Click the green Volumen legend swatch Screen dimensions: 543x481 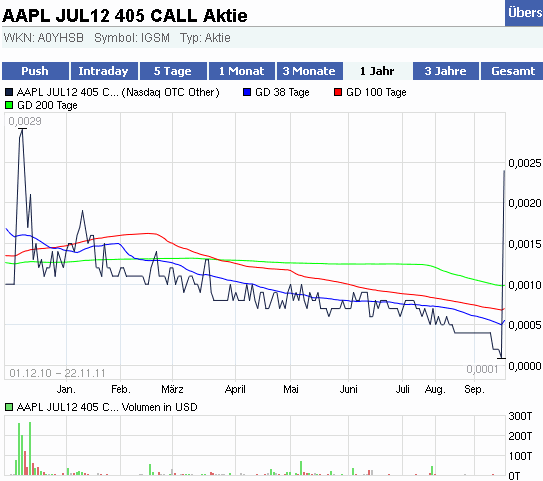9,407
